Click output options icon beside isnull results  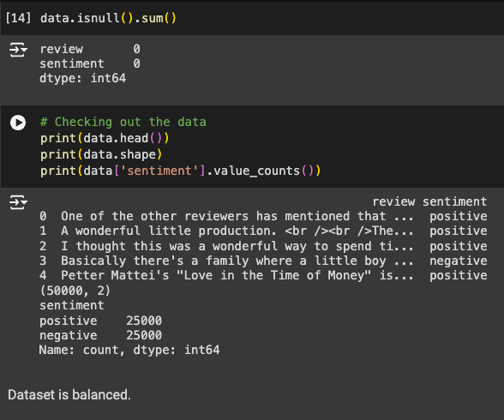(x=18, y=50)
